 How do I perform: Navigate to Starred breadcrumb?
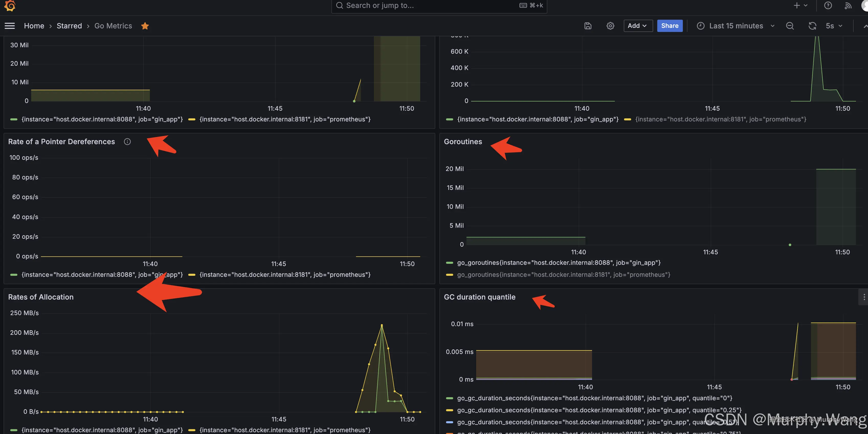pyautogui.click(x=69, y=26)
